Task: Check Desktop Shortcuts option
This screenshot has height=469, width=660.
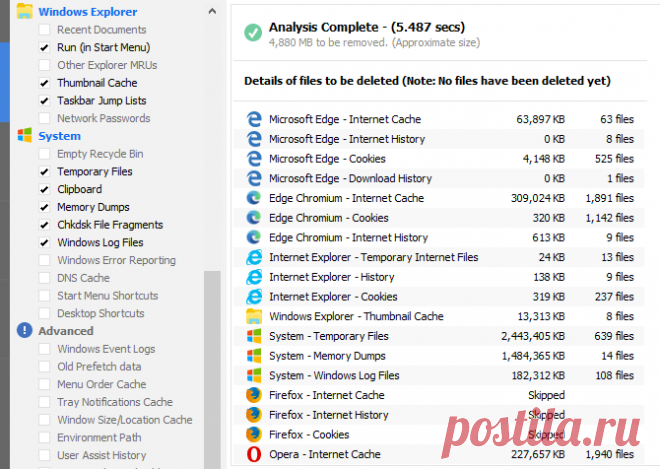Action: click(x=44, y=313)
